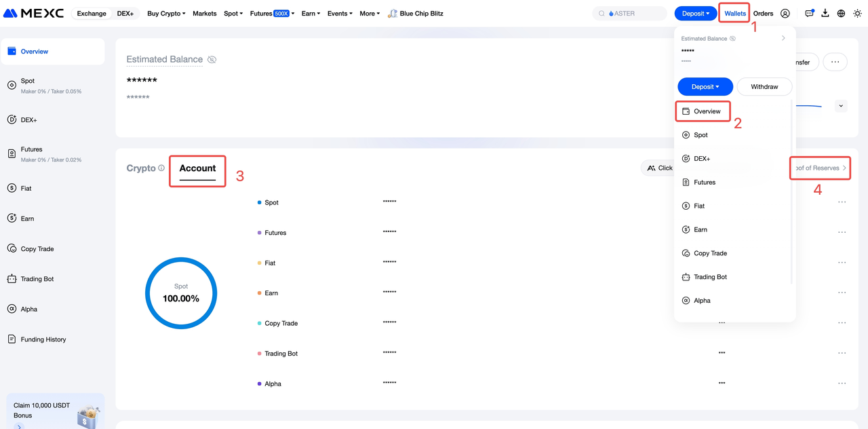Expand the Buy Crypto menu

(166, 14)
